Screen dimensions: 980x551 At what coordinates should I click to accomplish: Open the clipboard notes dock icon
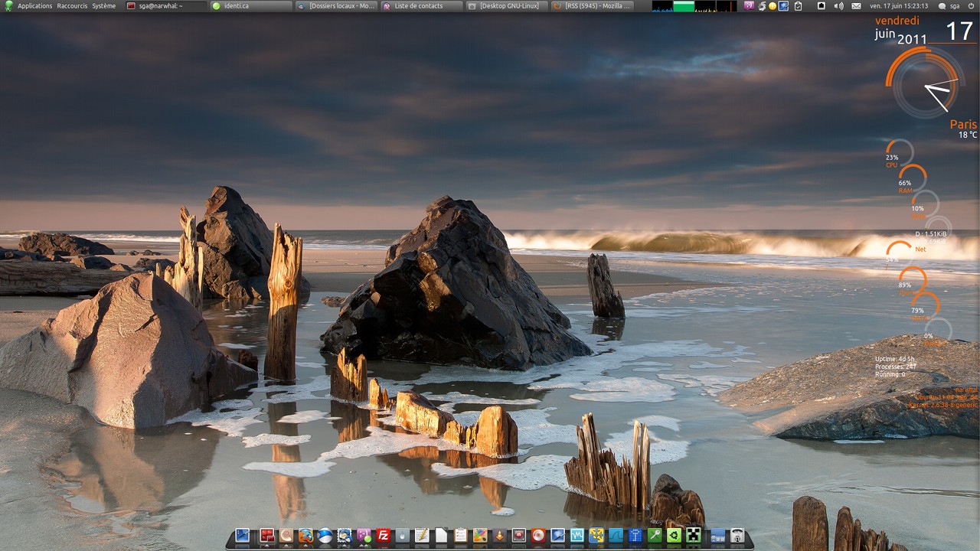click(x=460, y=536)
